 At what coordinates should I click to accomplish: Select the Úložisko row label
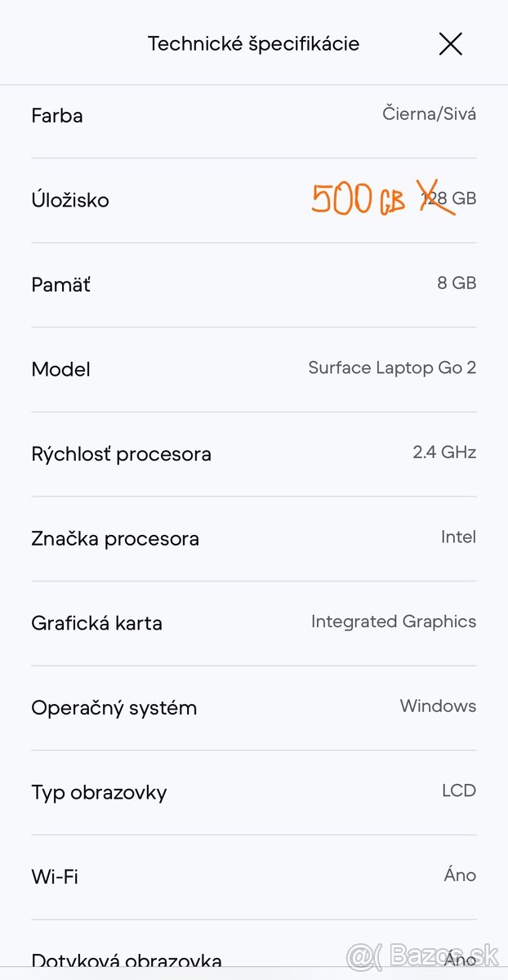click(x=70, y=200)
